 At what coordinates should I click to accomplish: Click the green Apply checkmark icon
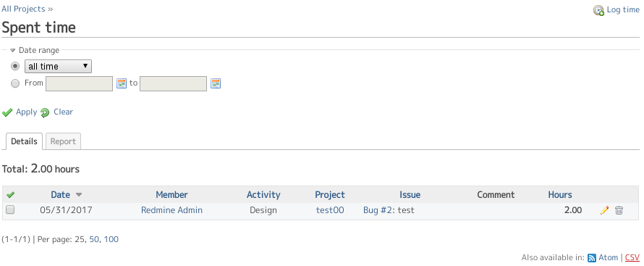[x=7, y=112]
